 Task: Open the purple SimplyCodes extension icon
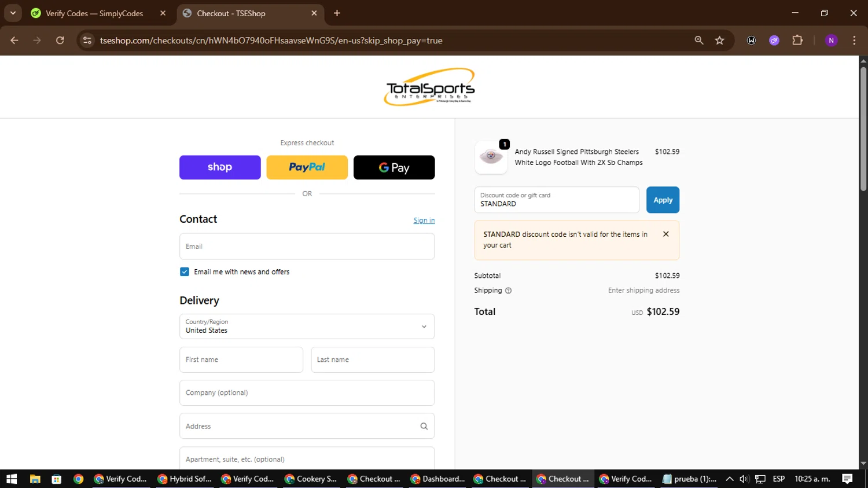click(x=774, y=41)
